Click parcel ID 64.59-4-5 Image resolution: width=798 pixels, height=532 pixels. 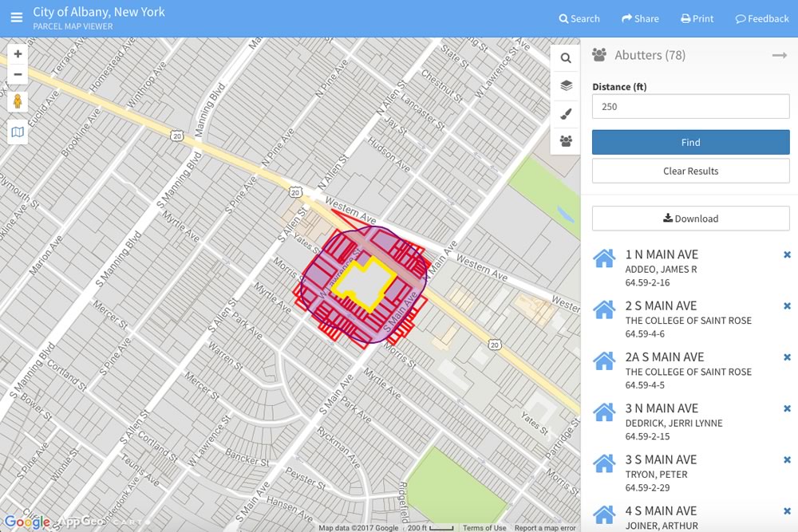[x=645, y=385]
